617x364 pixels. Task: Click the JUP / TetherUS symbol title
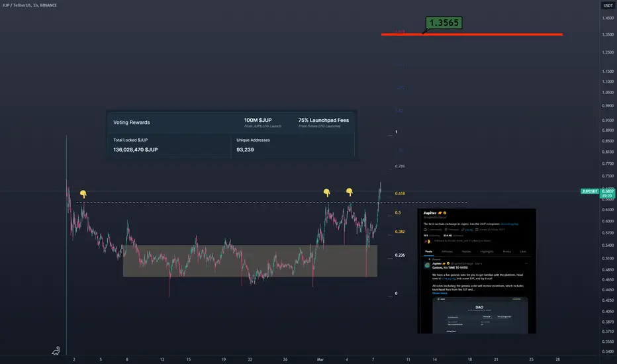pos(17,5)
